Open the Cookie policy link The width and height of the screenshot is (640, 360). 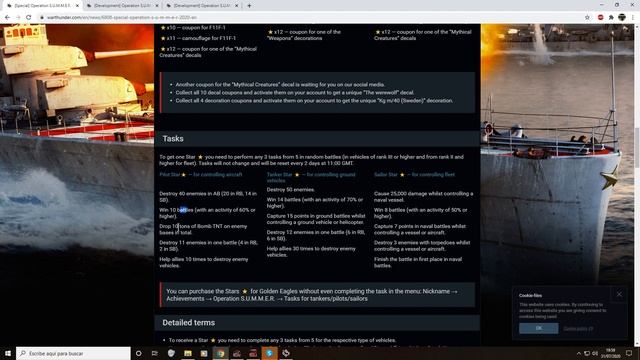(578, 329)
